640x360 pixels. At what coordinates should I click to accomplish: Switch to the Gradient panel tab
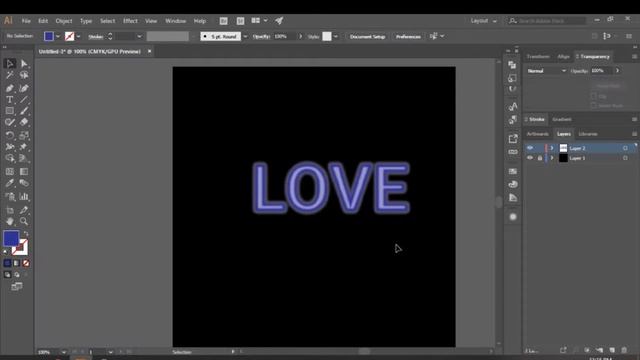[x=562, y=120]
